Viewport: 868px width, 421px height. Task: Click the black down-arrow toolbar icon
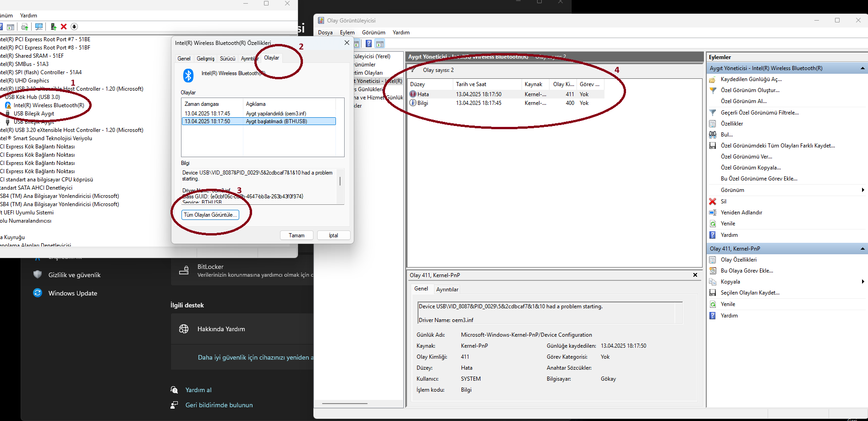click(74, 27)
